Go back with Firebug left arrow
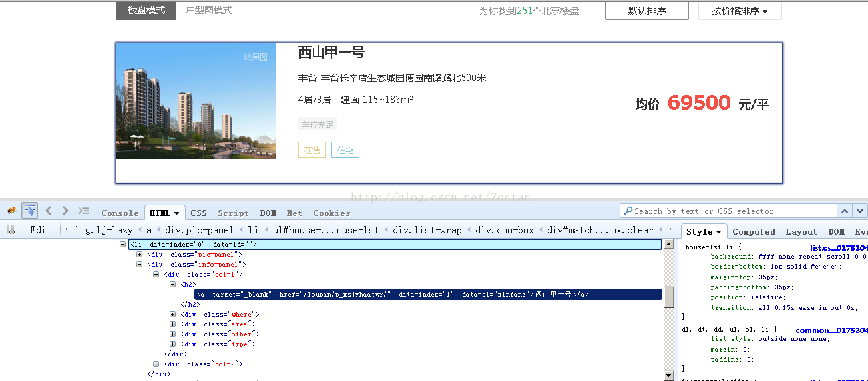 [x=49, y=211]
